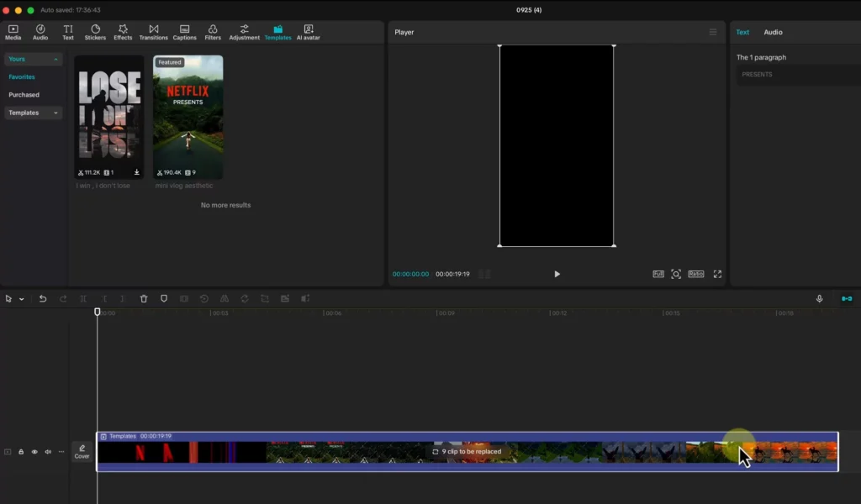The height and width of the screenshot is (504, 861).
Task: Download the 'I win, I don't lose' template
Action: click(136, 172)
